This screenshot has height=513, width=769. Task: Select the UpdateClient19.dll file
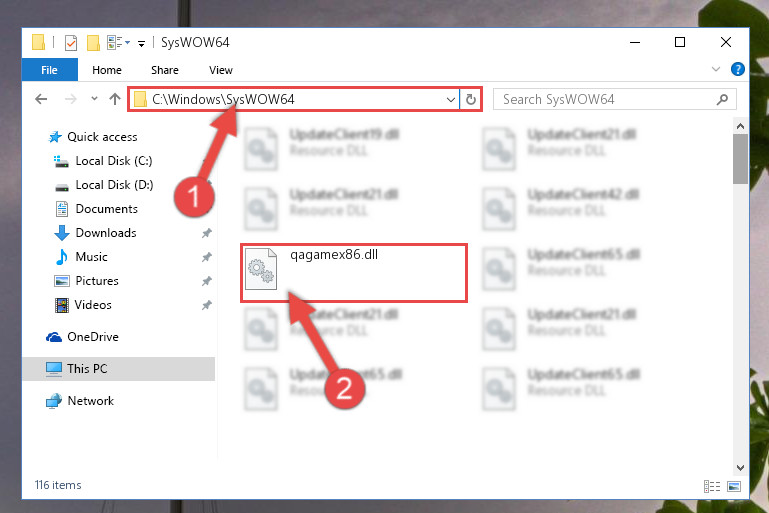322,147
